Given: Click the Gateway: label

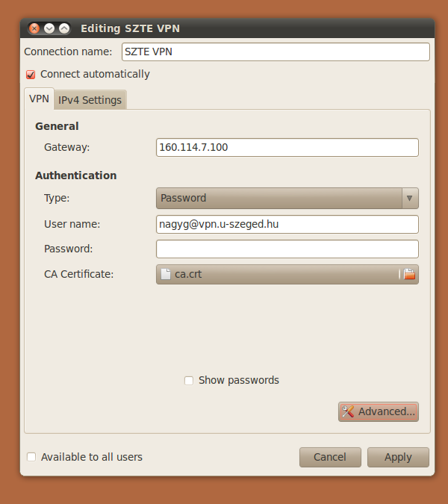Looking at the screenshot, I should click(x=67, y=147).
